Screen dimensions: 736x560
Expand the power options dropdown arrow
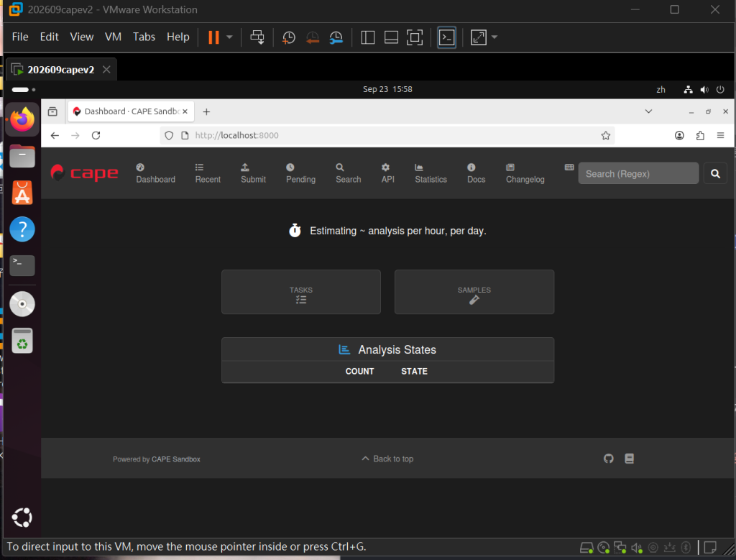coord(229,37)
